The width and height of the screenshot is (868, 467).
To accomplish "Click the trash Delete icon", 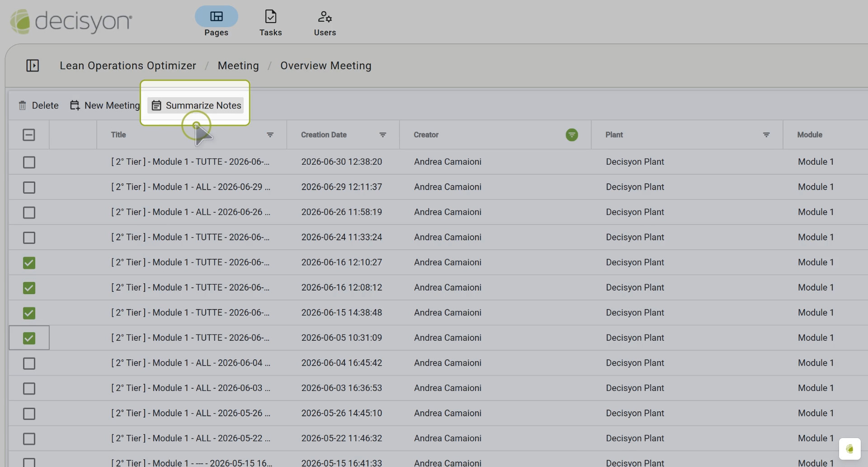I will pos(22,105).
